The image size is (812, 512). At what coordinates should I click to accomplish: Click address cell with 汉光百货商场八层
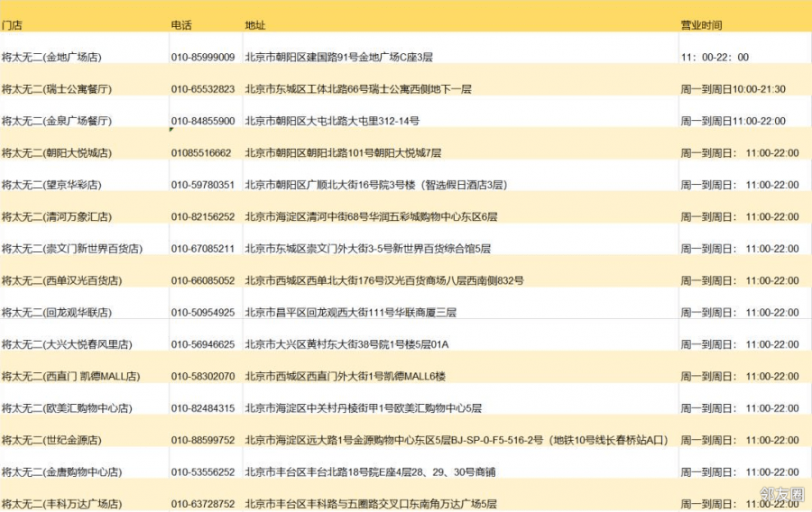coord(383,281)
